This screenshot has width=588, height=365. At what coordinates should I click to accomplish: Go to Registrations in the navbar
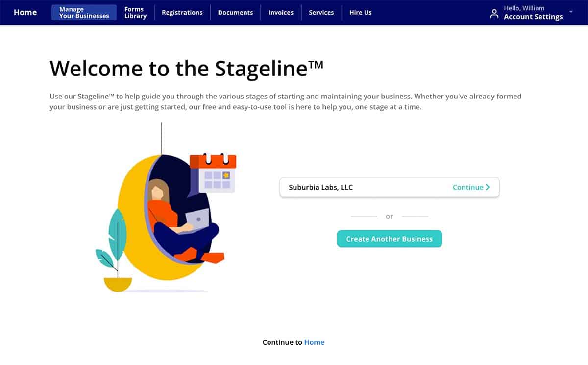[x=182, y=13]
